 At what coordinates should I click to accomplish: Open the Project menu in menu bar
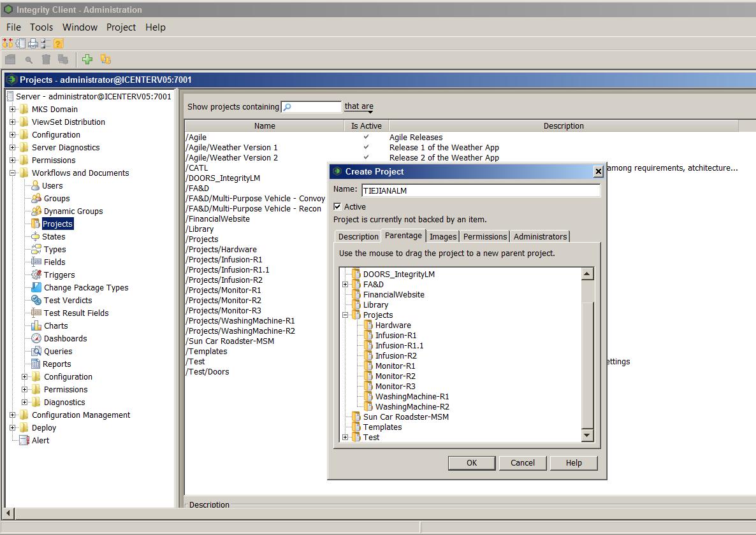click(121, 27)
